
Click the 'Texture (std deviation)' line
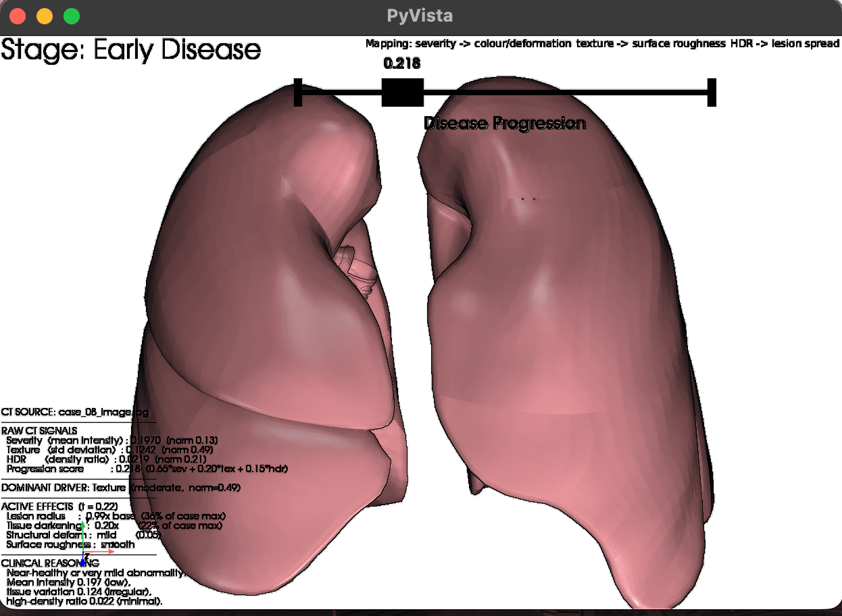(x=110, y=450)
